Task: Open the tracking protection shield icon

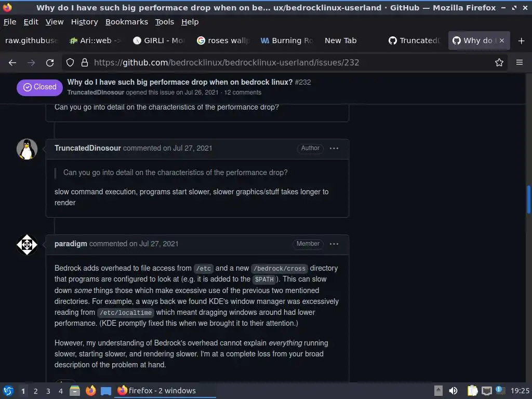Action: [70, 62]
